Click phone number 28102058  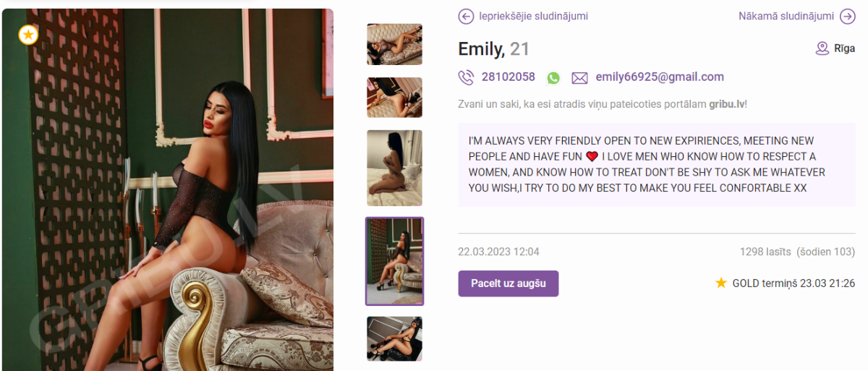click(509, 77)
